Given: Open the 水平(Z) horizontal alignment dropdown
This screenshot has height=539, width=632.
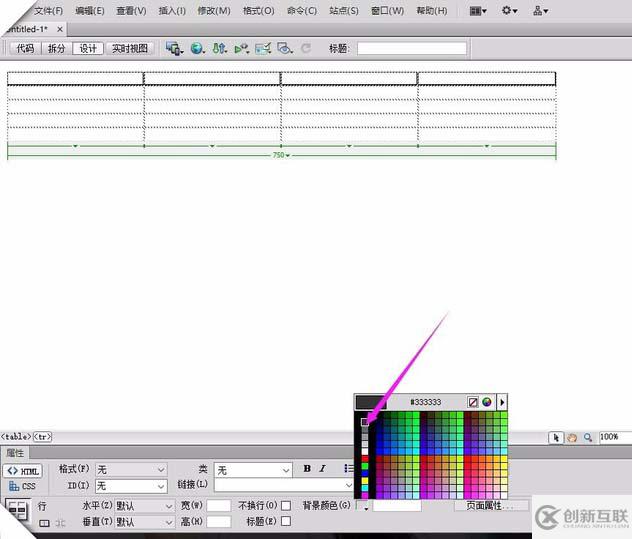Looking at the screenshot, I should point(145,506).
